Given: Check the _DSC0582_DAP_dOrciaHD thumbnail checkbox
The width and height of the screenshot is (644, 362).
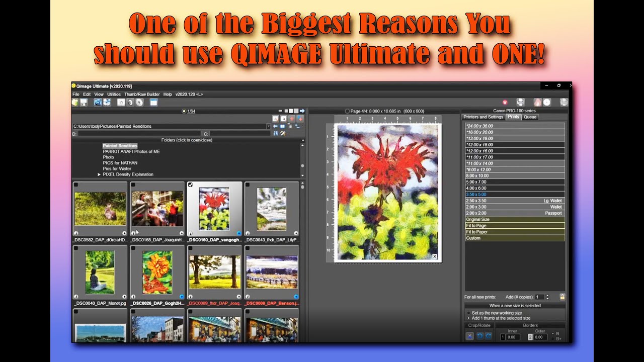Looking at the screenshot, I should (x=76, y=185).
